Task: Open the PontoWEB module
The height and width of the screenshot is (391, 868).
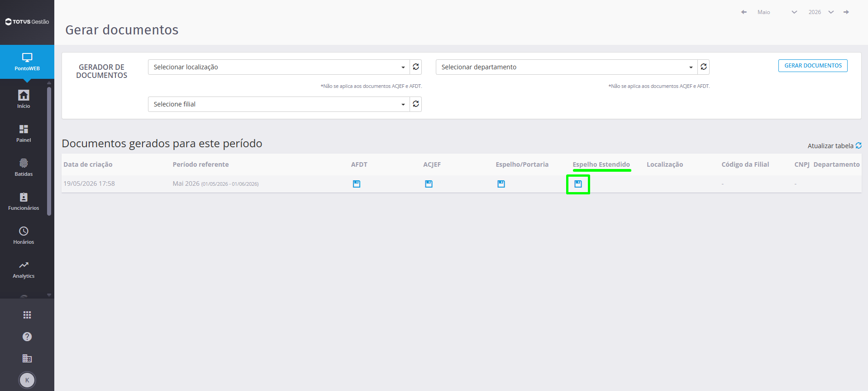Action: pos(27,62)
